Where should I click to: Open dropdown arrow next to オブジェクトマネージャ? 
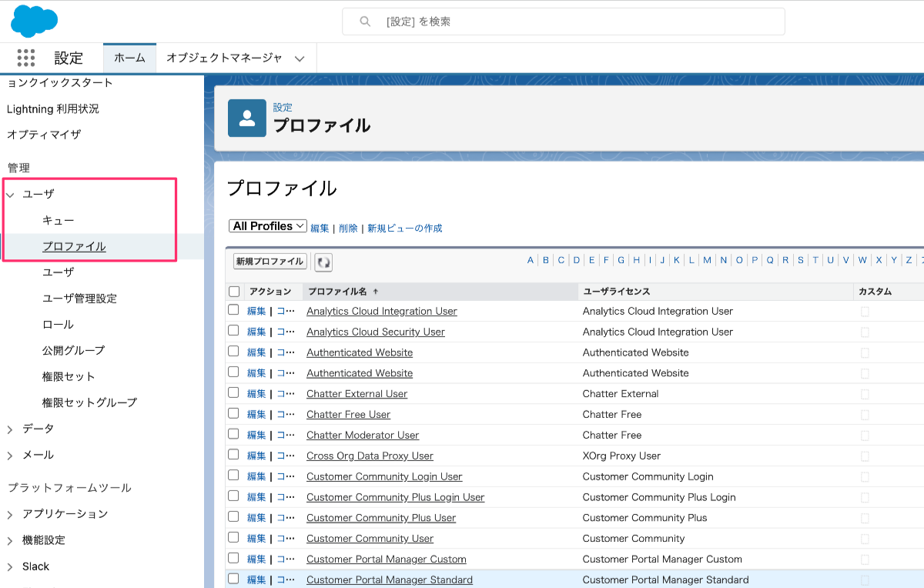(x=300, y=58)
